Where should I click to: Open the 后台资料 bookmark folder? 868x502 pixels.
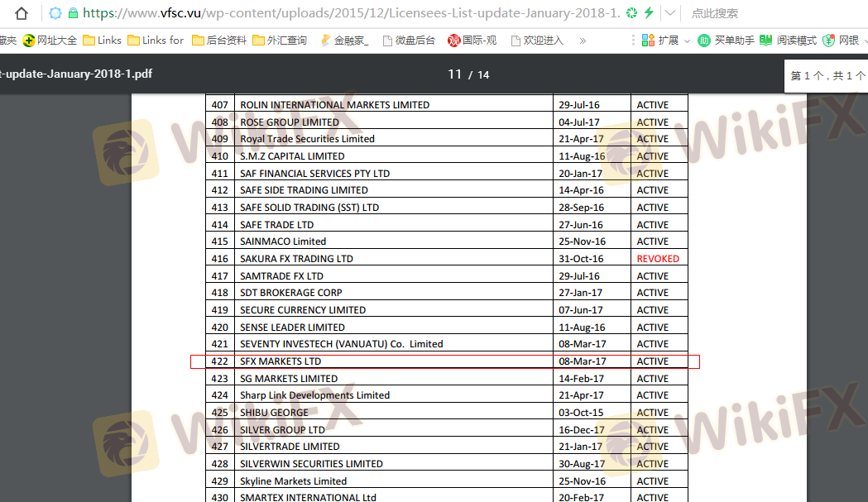point(219,40)
